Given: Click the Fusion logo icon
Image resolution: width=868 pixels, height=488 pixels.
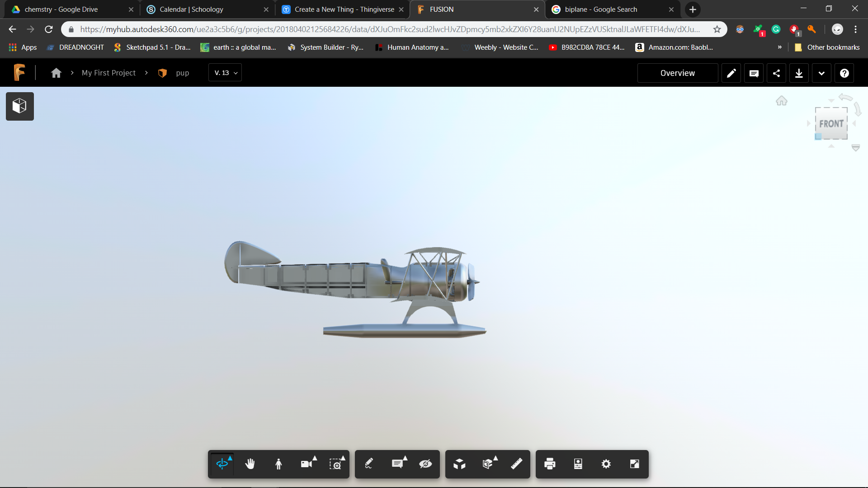Looking at the screenshot, I should (19, 72).
